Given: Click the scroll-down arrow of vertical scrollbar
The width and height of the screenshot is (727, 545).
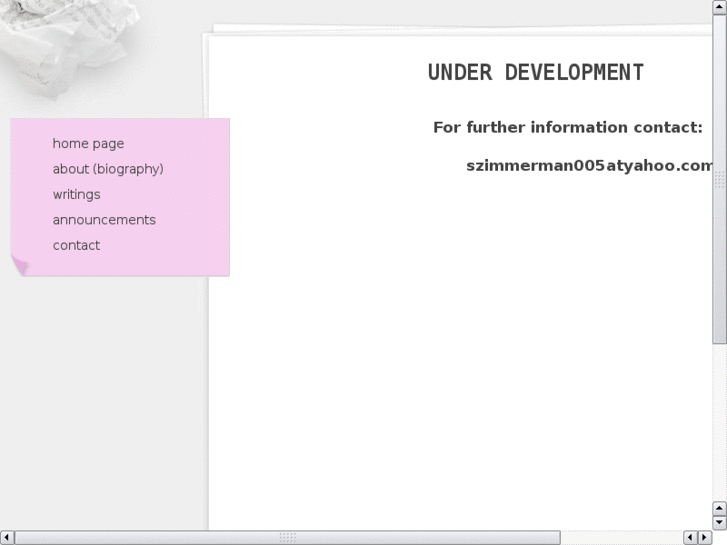Looking at the screenshot, I should (x=719, y=523).
